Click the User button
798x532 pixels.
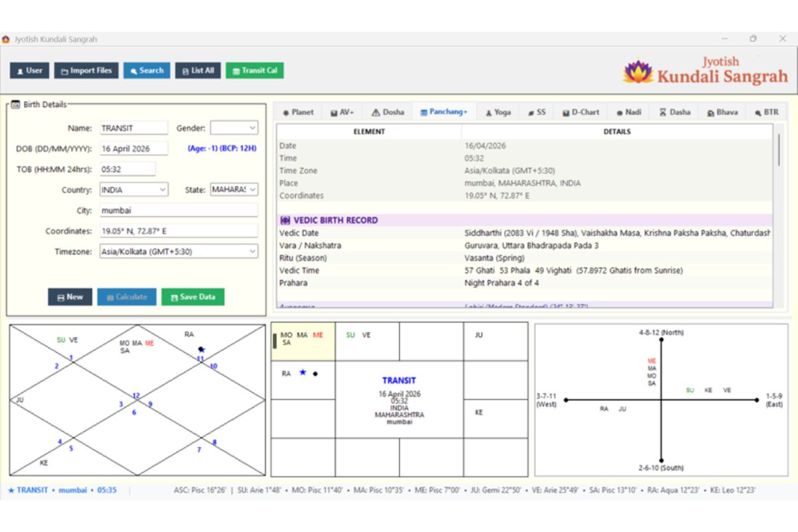(x=29, y=70)
